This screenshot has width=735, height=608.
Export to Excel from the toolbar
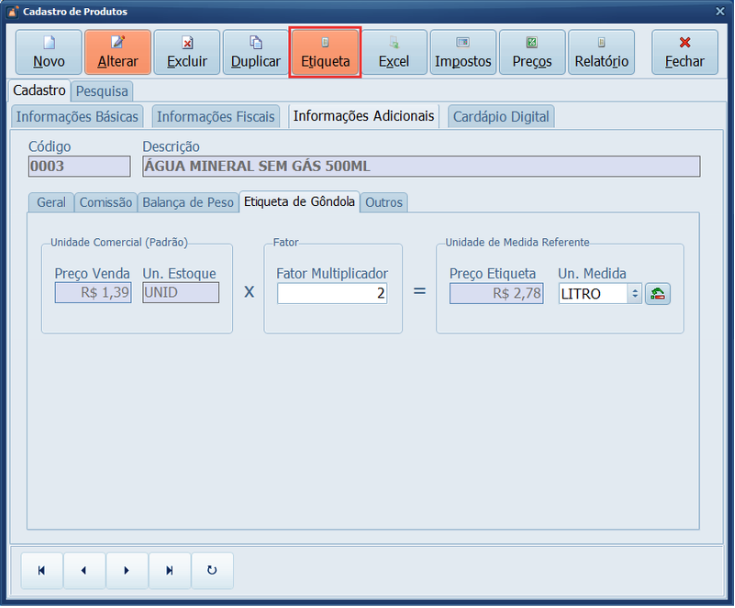tap(394, 52)
